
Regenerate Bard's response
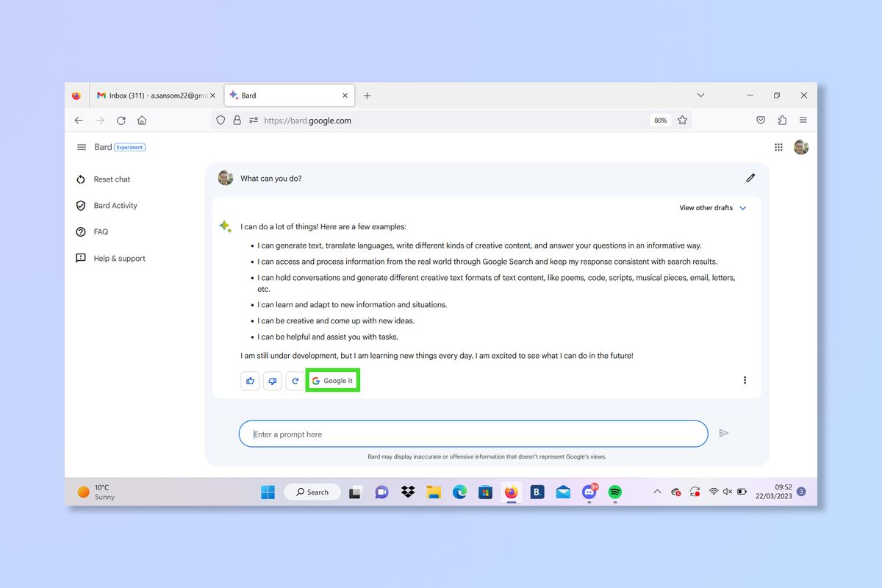tap(295, 380)
